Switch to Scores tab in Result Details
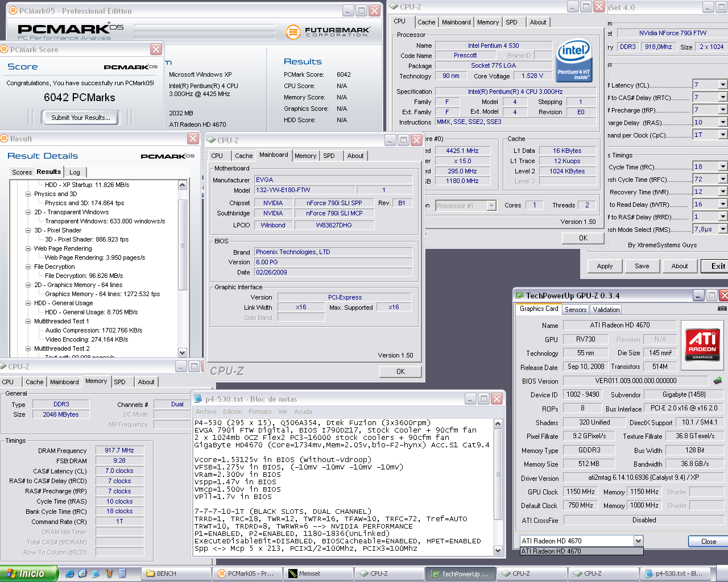This screenshot has width=728, height=582. [22, 172]
